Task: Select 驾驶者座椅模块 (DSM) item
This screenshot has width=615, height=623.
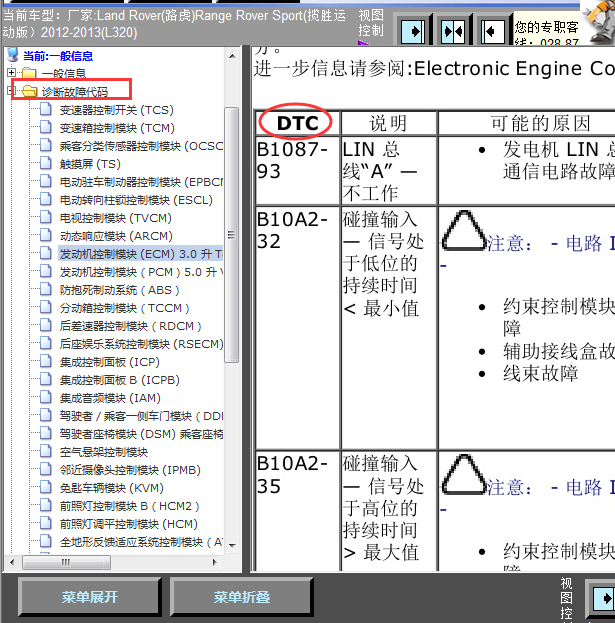Action: pos(141,434)
